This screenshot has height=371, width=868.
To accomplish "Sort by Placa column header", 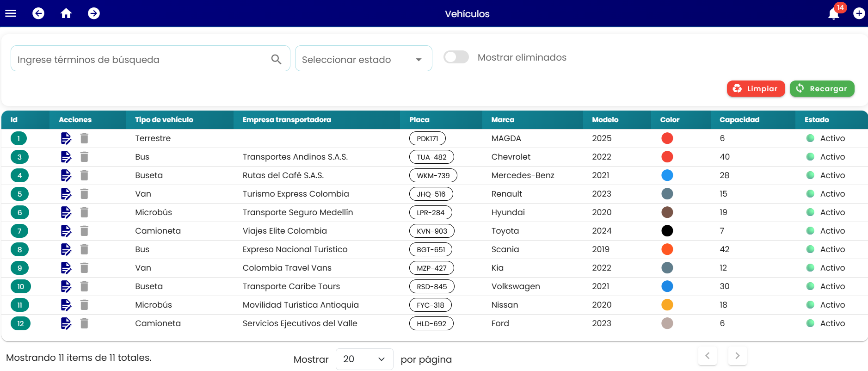I will (419, 120).
